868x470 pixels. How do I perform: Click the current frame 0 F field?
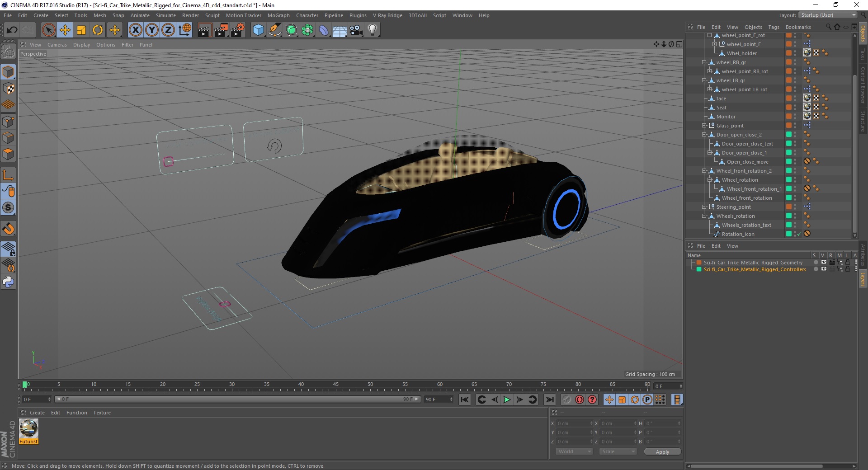tap(36, 399)
